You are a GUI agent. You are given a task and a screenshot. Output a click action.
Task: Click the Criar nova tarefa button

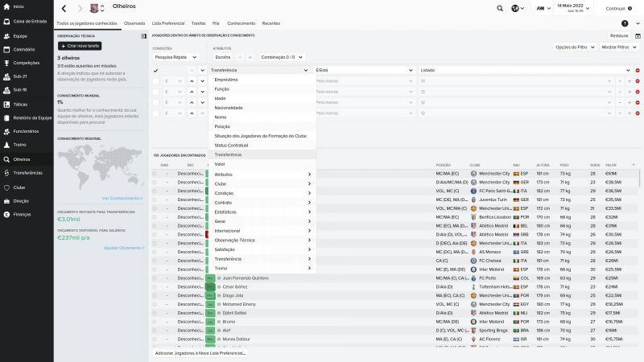[x=79, y=46]
